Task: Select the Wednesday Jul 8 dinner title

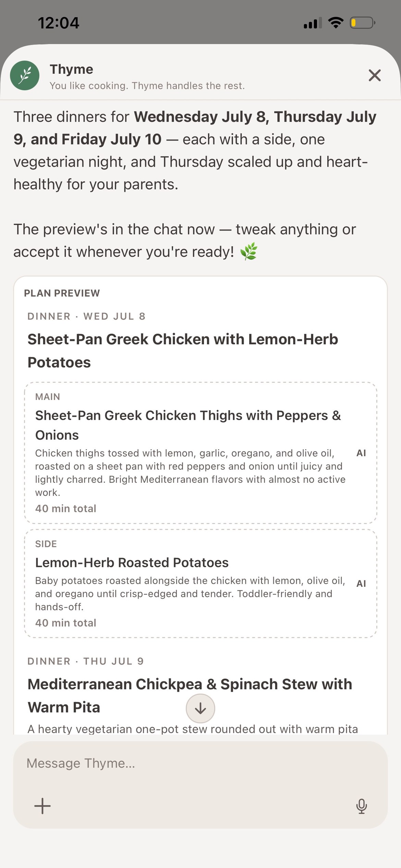Action: 183,351
